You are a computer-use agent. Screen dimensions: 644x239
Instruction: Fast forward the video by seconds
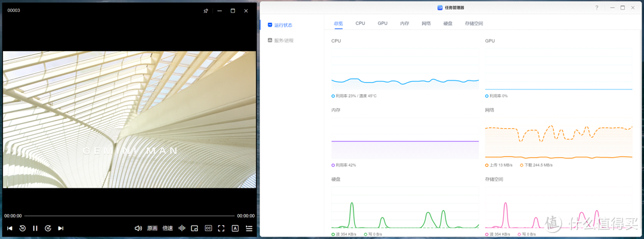tap(48, 228)
